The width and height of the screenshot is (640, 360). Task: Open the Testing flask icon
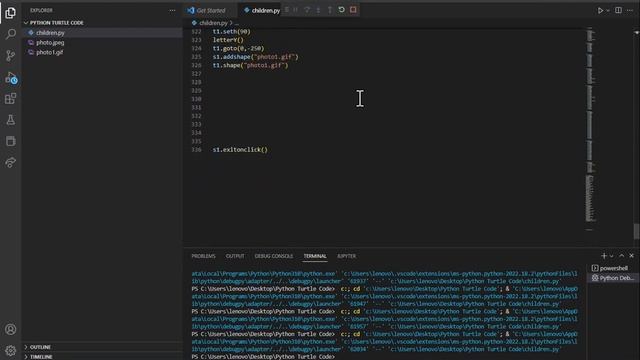tap(11, 120)
